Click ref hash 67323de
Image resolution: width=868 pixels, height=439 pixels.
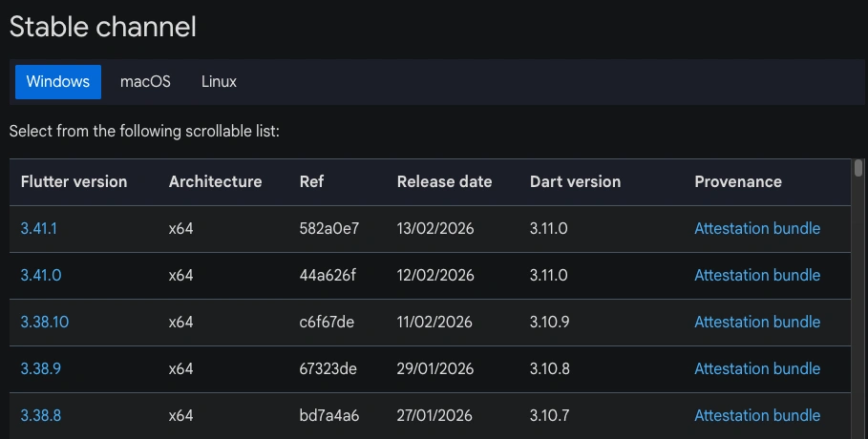[328, 368]
